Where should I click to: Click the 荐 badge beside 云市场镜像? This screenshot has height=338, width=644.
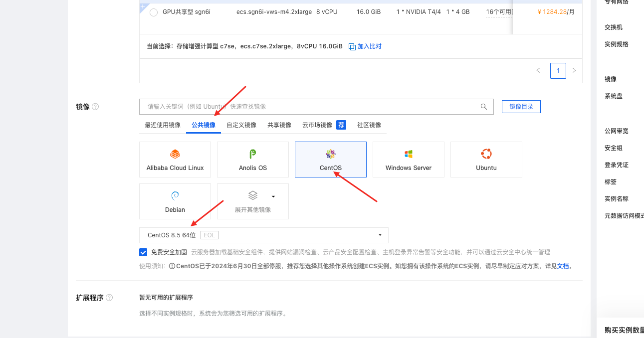point(341,125)
